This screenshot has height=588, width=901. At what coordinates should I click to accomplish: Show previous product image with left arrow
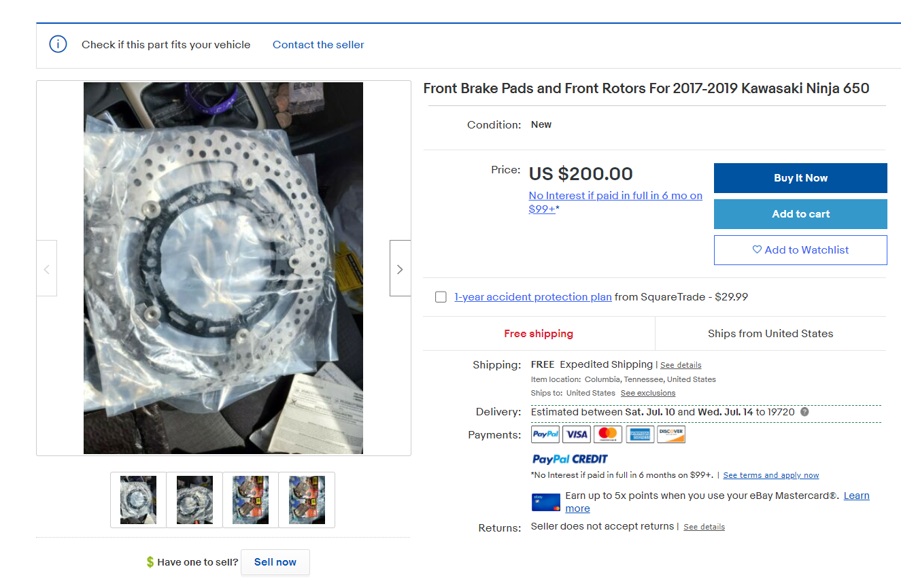[x=47, y=269]
